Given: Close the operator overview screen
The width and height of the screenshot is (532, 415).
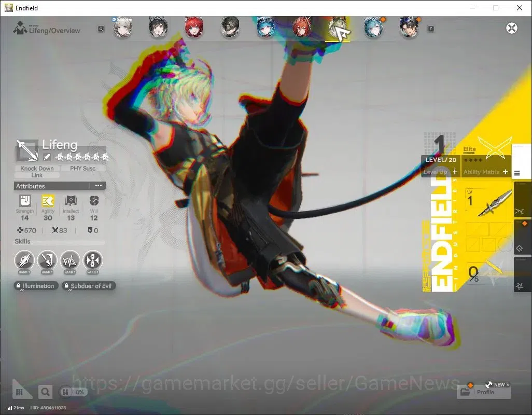Looking at the screenshot, I should (x=512, y=28).
